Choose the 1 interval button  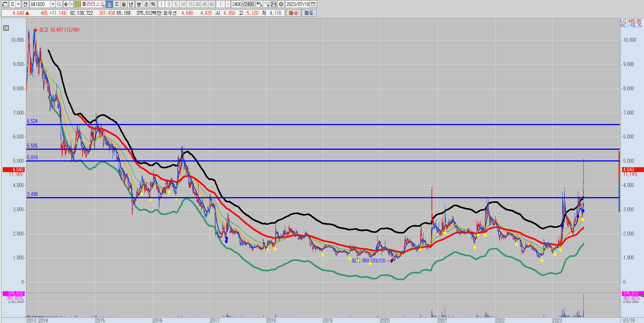coord(161,4)
